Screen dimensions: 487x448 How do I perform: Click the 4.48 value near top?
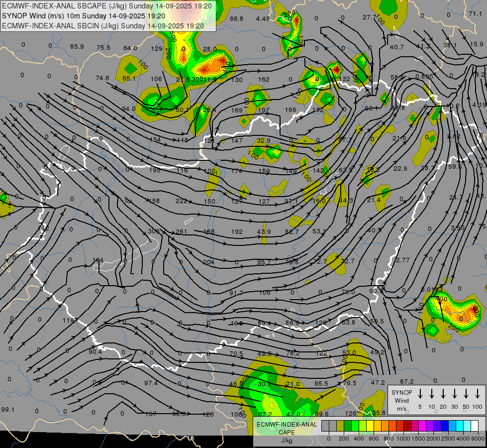(x=263, y=18)
